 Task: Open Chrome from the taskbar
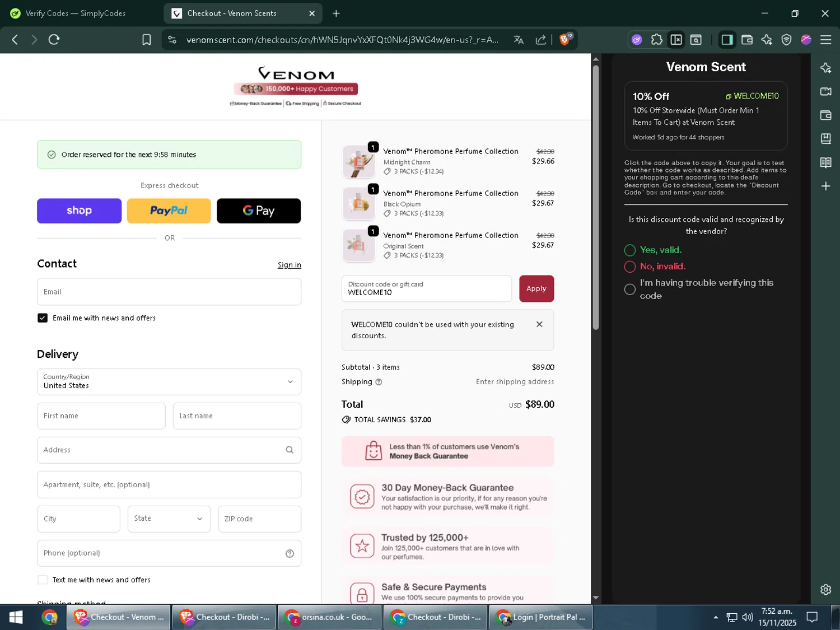click(50, 617)
